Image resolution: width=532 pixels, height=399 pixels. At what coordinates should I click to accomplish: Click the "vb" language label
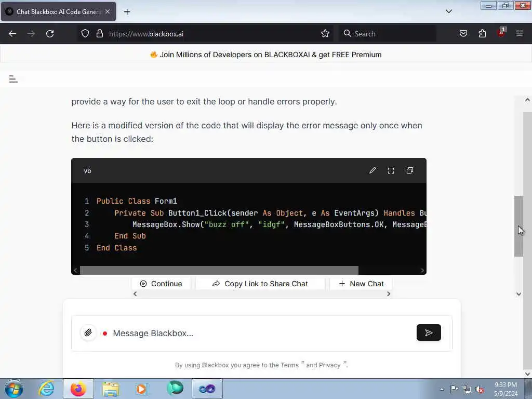pyautogui.click(x=87, y=171)
